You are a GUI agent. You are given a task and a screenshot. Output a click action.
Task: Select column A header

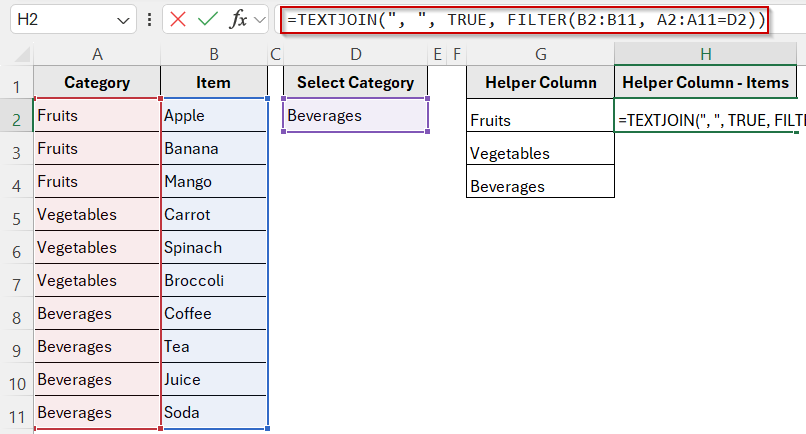pos(97,54)
